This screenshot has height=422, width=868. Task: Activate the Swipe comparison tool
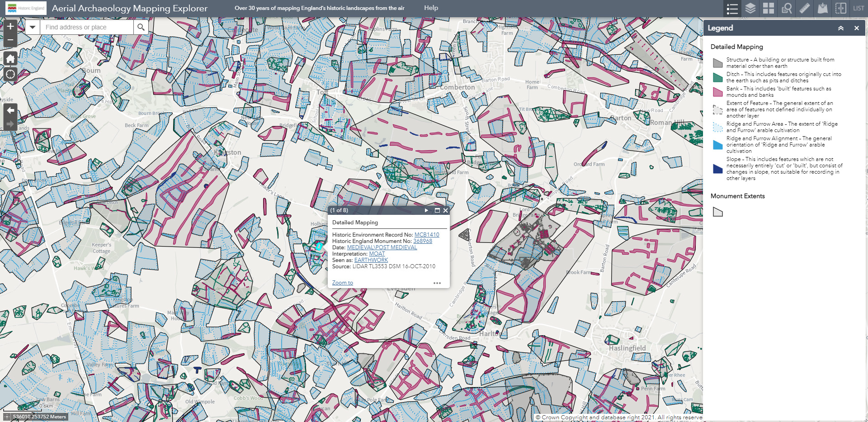(x=840, y=8)
